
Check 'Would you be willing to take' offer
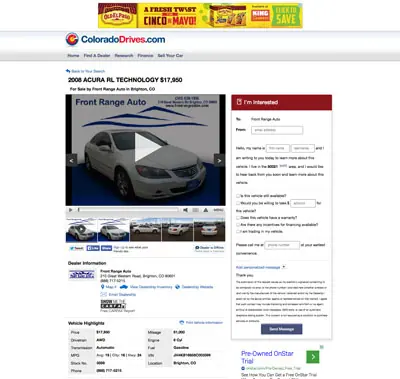(x=238, y=203)
